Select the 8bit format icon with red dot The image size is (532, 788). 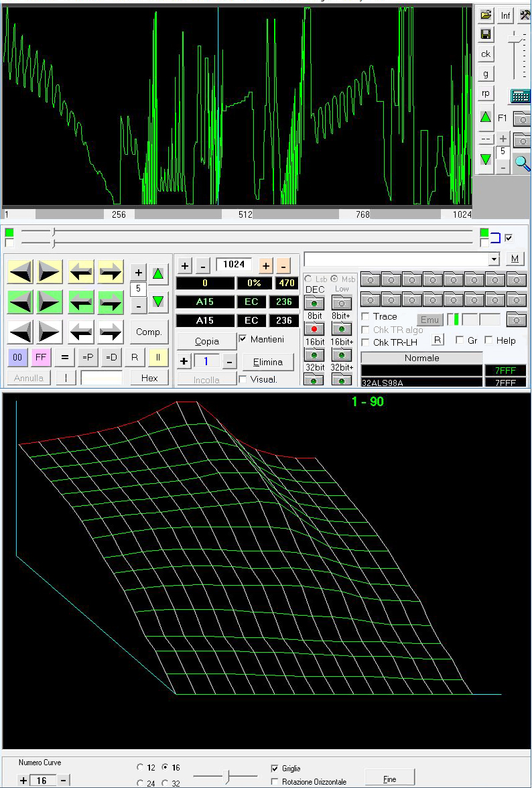(x=314, y=329)
